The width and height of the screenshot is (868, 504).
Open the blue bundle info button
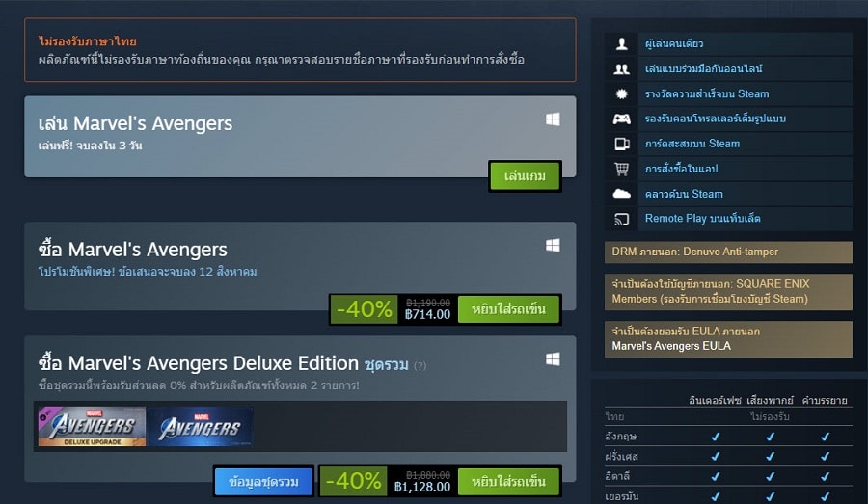[263, 481]
